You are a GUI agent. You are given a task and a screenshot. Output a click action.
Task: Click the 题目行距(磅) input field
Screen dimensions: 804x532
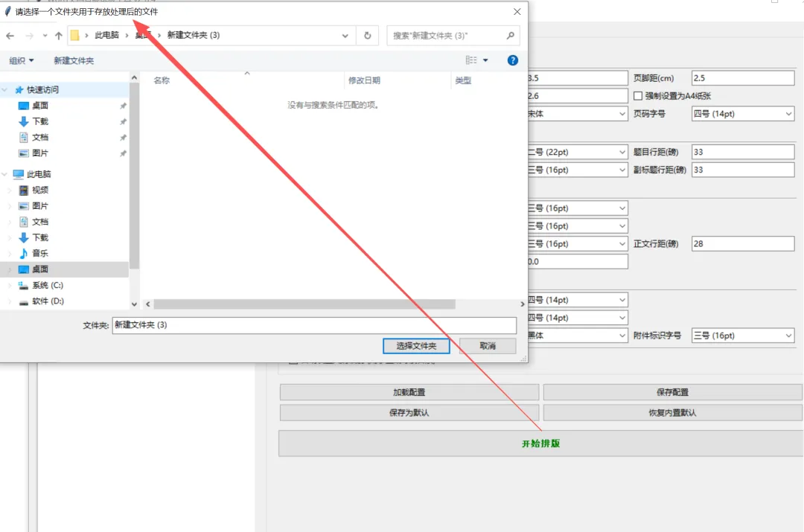[x=742, y=153]
